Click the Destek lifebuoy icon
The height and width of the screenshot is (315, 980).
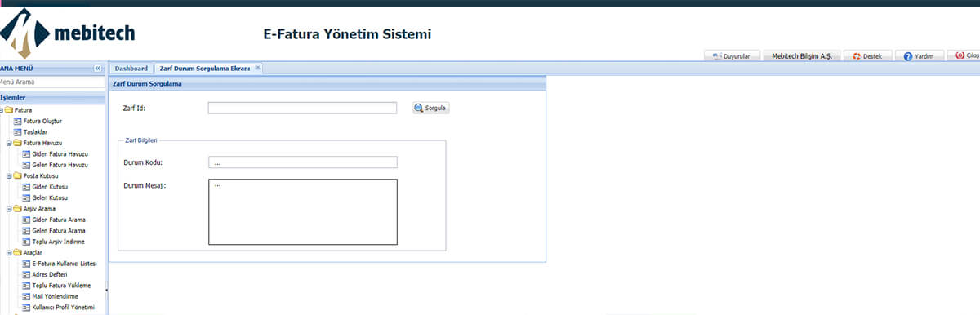pyautogui.click(x=857, y=56)
